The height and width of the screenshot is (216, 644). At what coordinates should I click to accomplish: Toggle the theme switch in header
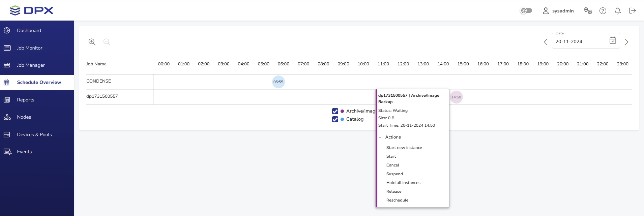pos(526,10)
